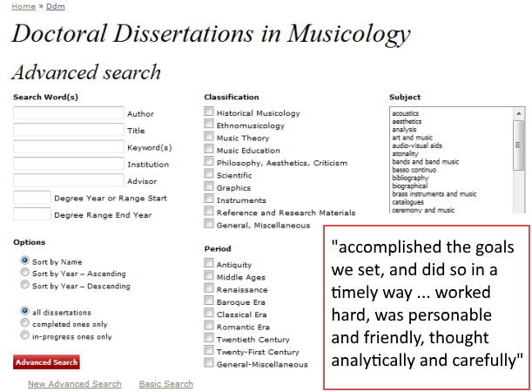Screen dimensions: 532x392
Task: Click the Home breadcrumb link
Action: [x=24, y=7]
